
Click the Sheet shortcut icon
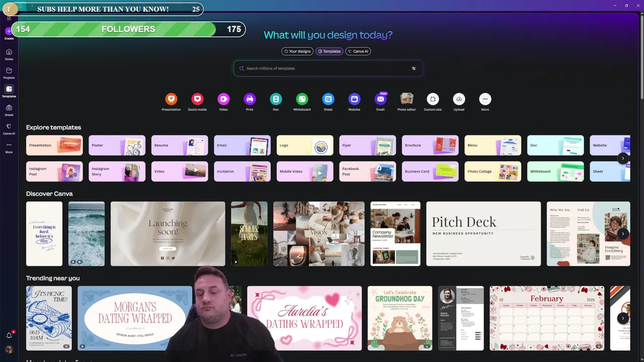[x=328, y=99]
